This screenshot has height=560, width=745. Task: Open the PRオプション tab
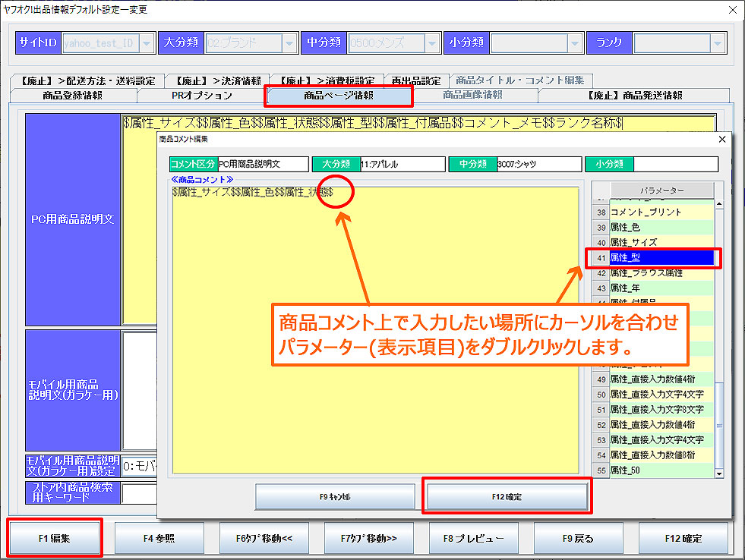201,96
